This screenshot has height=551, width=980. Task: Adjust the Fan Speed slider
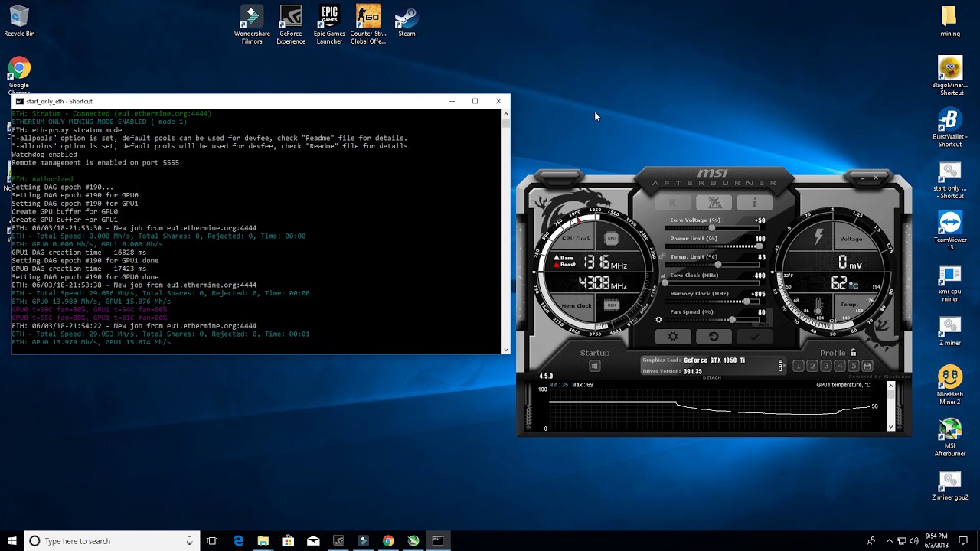click(x=713, y=320)
